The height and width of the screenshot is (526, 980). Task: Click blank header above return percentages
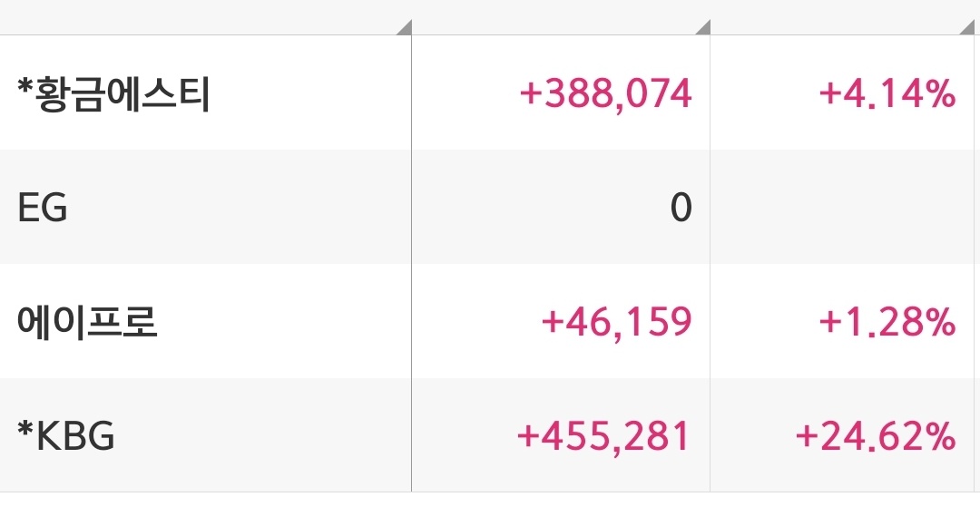842,17
